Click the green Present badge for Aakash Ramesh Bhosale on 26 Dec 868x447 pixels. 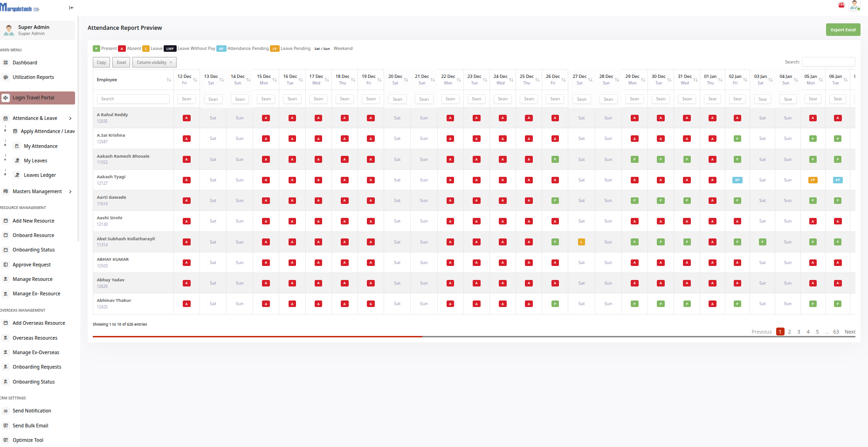click(x=555, y=160)
